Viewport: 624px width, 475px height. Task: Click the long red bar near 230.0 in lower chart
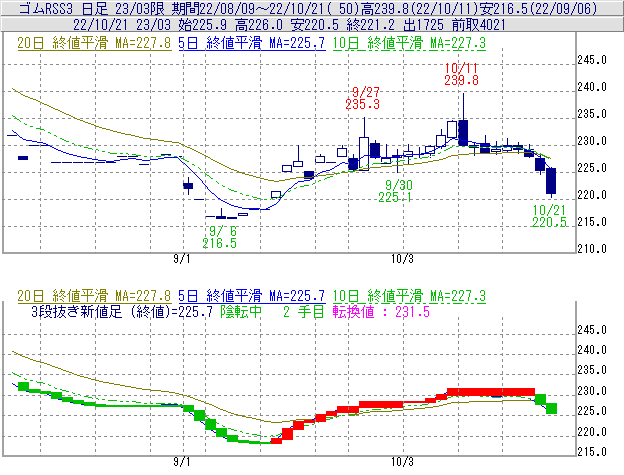pyautogui.click(x=491, y=392)
